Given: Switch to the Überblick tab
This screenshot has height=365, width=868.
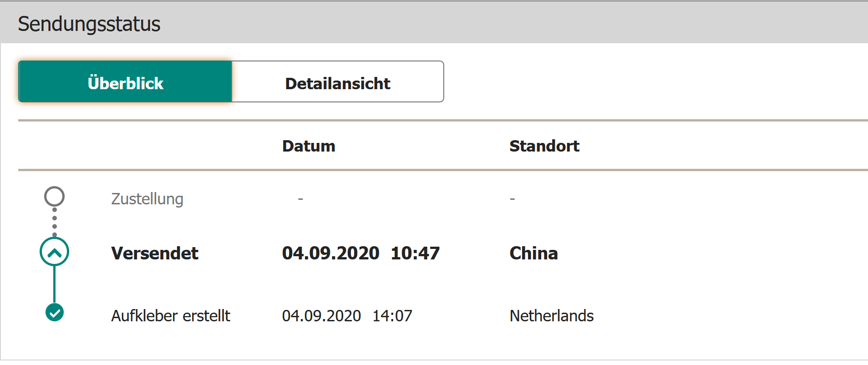Looking at the screenshot, I should (125, 82).
